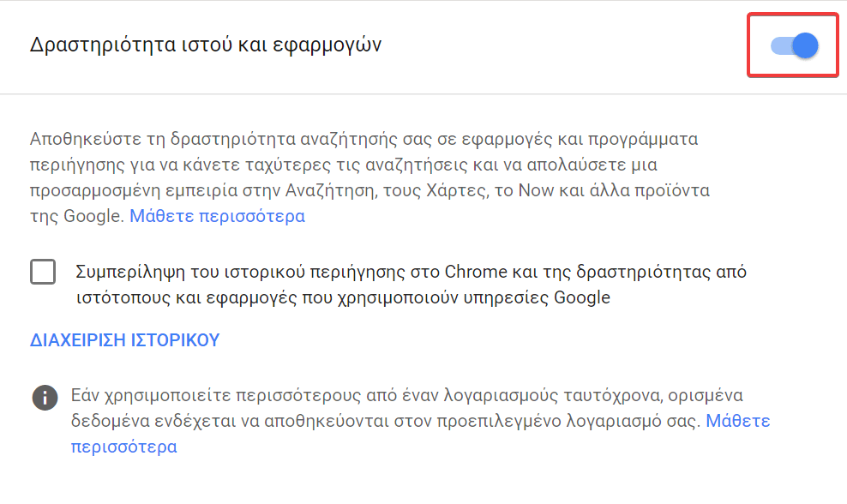This screenshot has height=504, width=847.
Task: Click the dark circular info icon
Action: coord(45,398)
